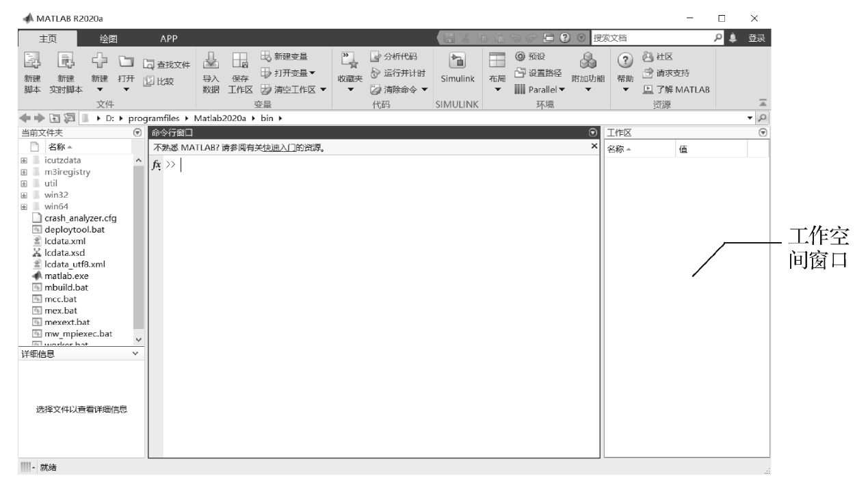Open the address bar history dropdown
This screenshot has width=868, height=487.
pyautogui.click(x=750, y=118)
